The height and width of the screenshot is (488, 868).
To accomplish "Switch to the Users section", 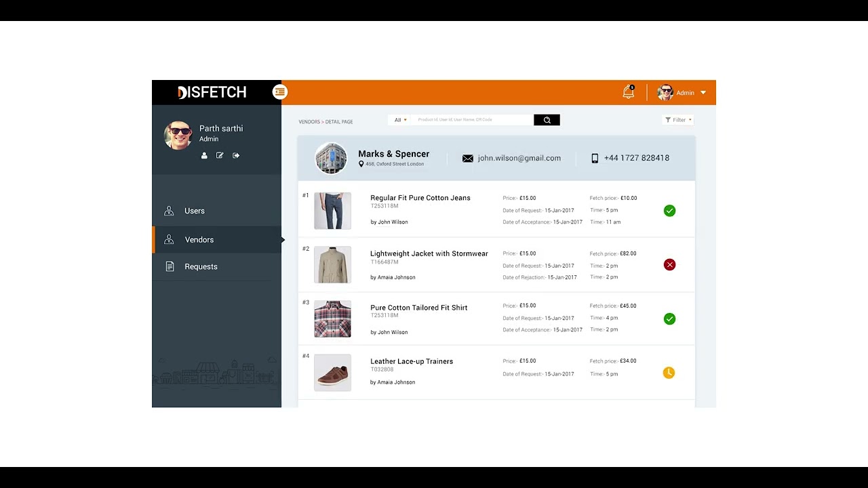I will [x=195, y=211].
